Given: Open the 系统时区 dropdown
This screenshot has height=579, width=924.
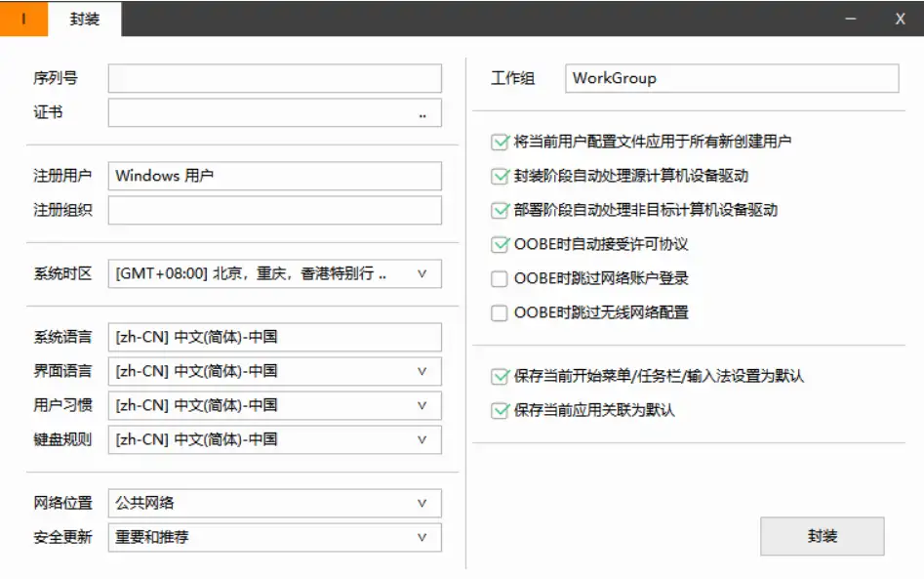Looking at the screenshot, I should tap(422, 274).
